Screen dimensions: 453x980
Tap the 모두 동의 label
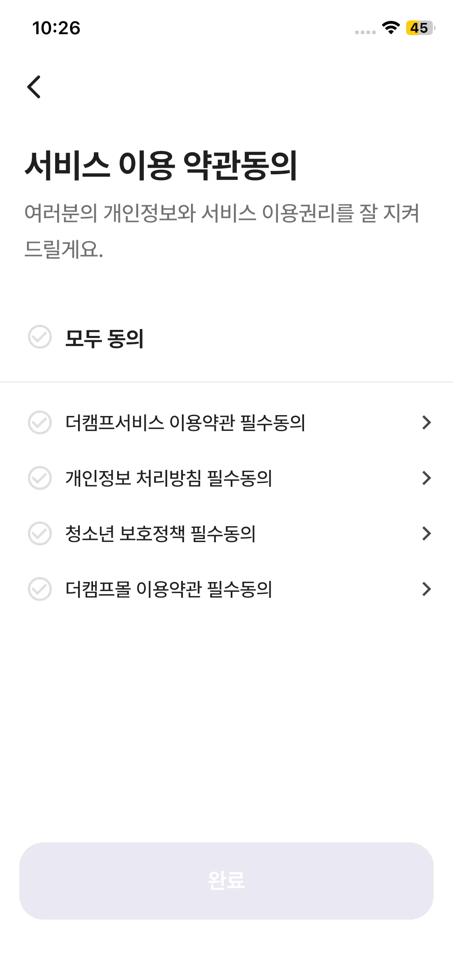tap(104, 338)
